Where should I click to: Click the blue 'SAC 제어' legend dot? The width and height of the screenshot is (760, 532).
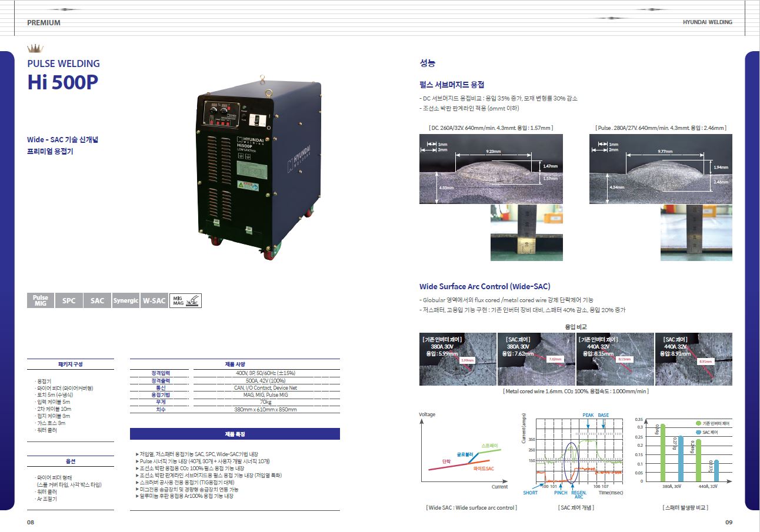click(x=698, y=432)
